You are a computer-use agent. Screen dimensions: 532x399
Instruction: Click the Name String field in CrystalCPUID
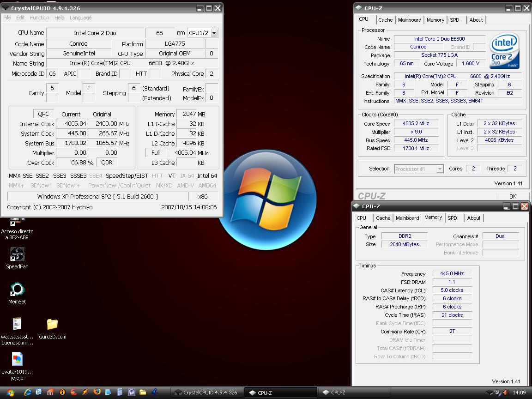pos(132,63)
